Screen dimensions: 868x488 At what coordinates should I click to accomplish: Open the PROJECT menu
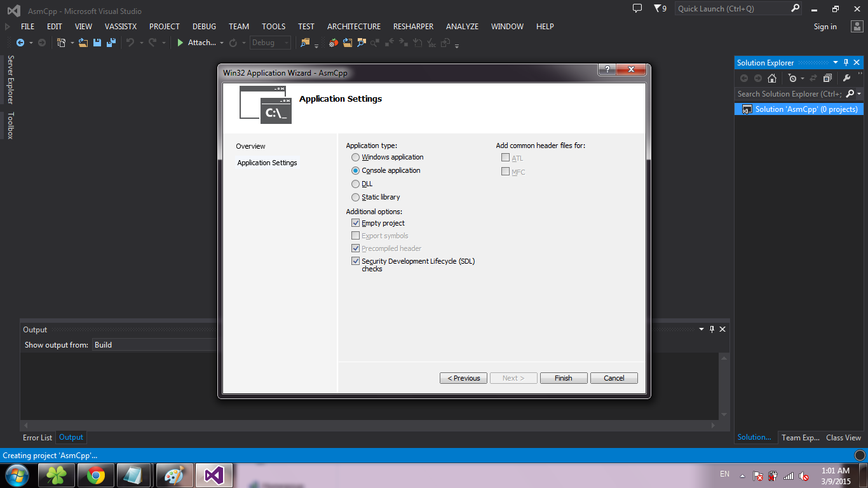165,26
